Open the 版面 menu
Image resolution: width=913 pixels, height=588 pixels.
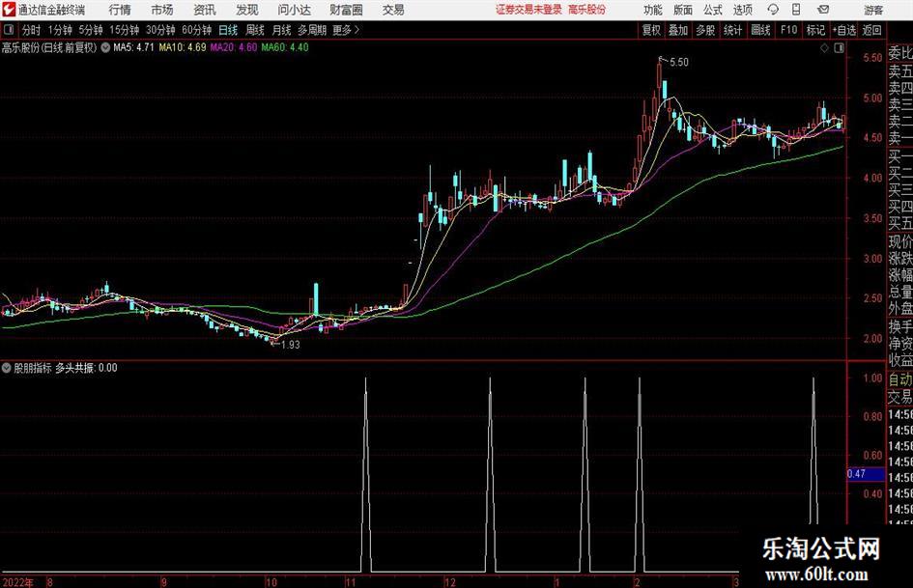pyautogui.click(x=683, y=10)
